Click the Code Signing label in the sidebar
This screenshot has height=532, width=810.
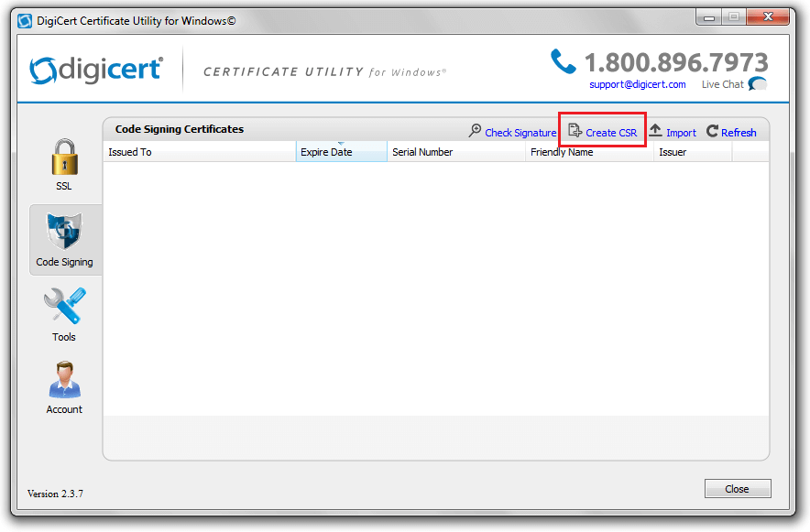click(x=64, y=262)
